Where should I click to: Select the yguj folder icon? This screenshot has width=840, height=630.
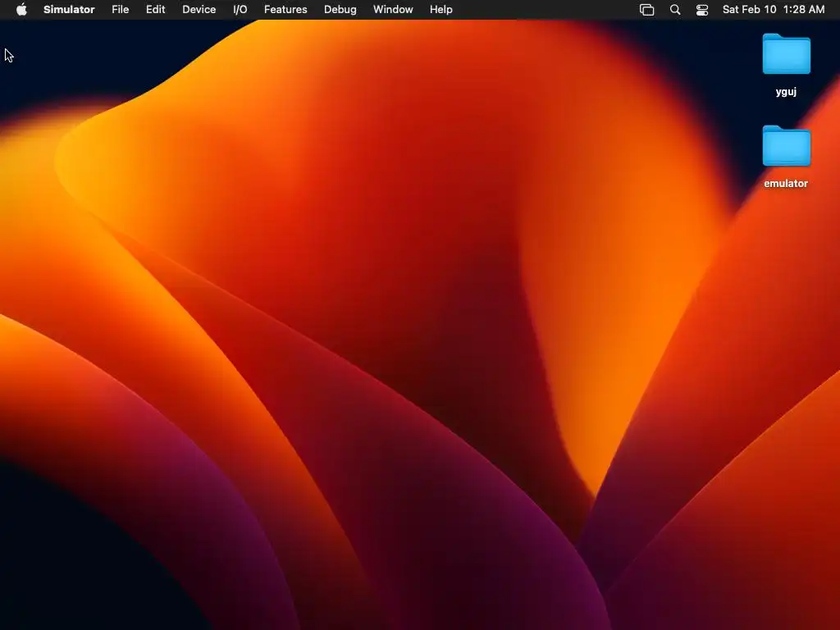point(786,53)
